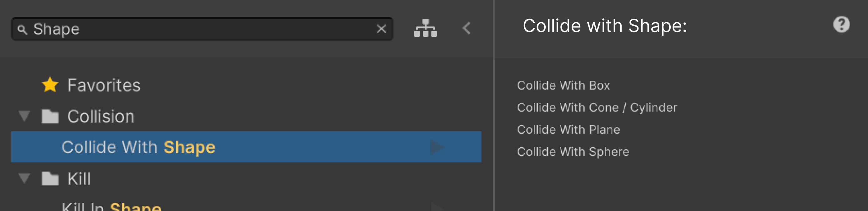Click the Collision folder icon
Screen dimensions: 868x211
pyautogui.click(x=50, y=116)
